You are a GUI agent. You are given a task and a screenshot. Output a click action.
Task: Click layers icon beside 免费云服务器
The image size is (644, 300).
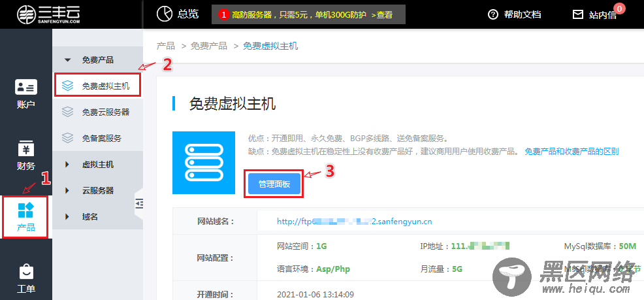point(67,112)
